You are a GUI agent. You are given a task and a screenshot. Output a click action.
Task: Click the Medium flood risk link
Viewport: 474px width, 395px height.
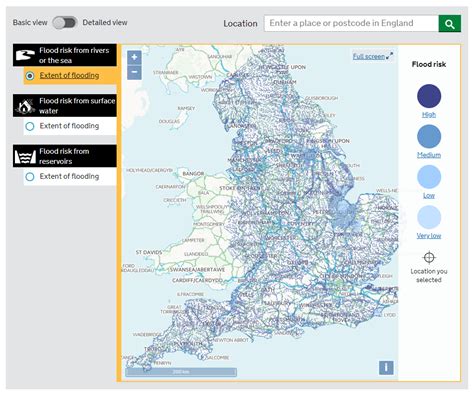[x=429, y=155]
